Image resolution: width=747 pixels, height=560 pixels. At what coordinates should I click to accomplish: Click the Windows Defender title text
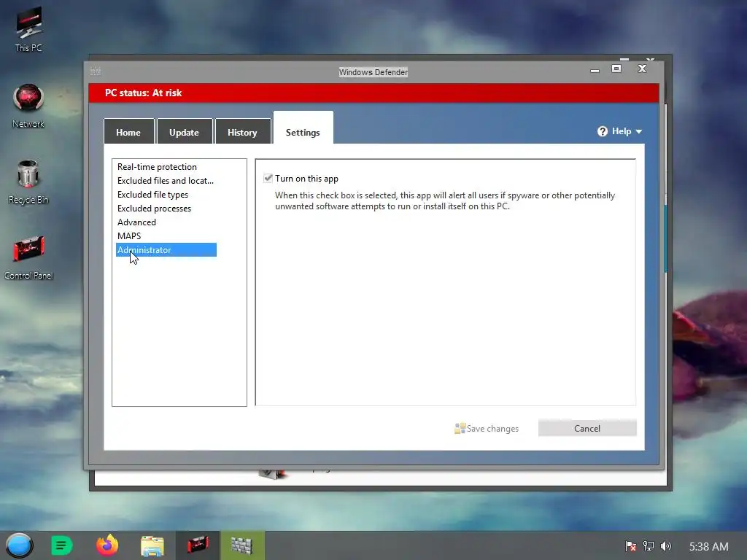point(373,72)
